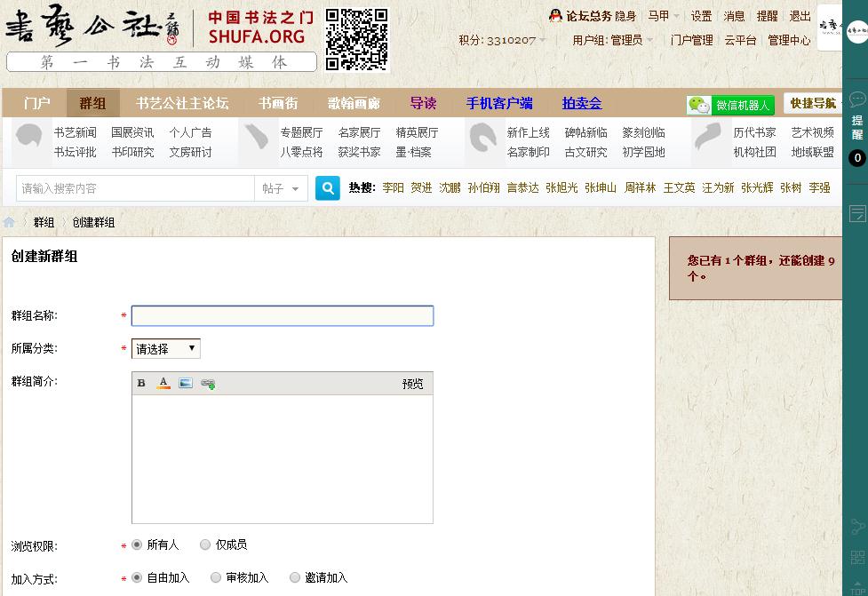Select the 仅成员 browse permission option

[x=205, y=544]
